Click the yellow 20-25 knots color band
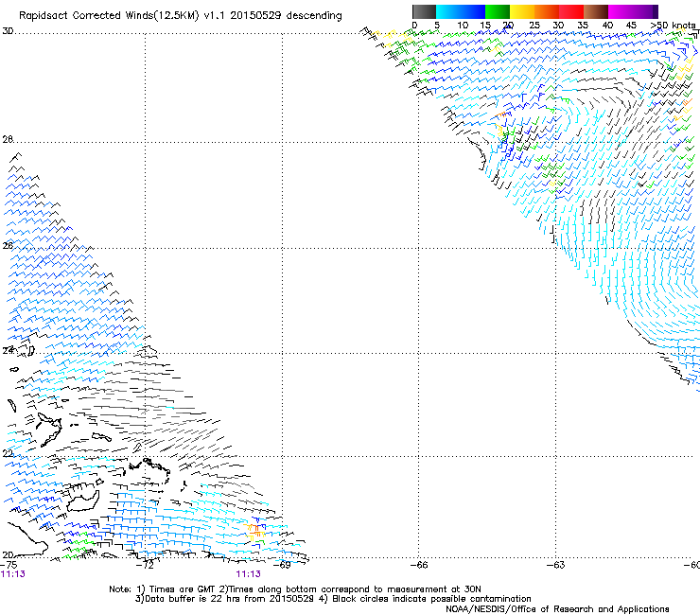Viewport: 700px width, 615px height. [522, 11]
